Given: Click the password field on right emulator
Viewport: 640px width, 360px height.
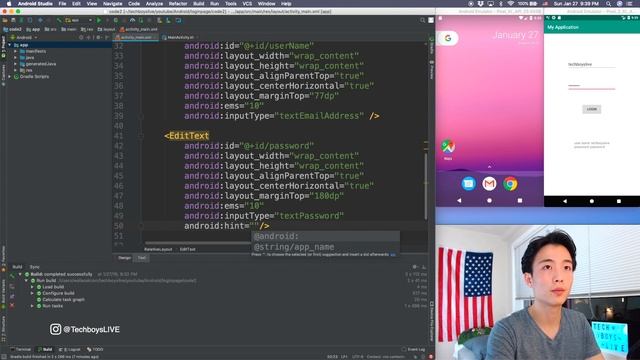Looking at the screenshot, I should (591, 86).
